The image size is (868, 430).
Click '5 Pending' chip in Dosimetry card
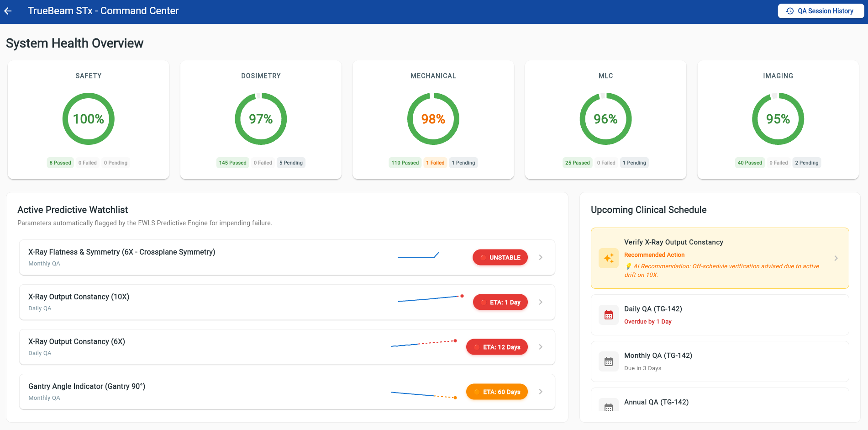(291, 163)
